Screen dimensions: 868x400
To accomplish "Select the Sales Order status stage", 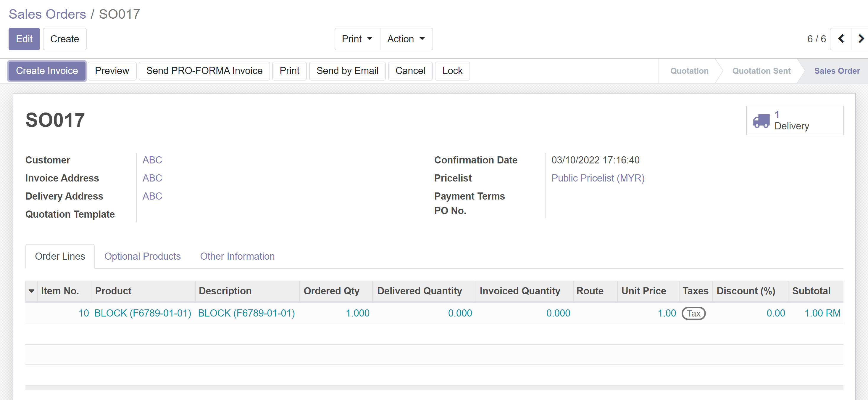I will pyautogui.click(x=837, y=71).
